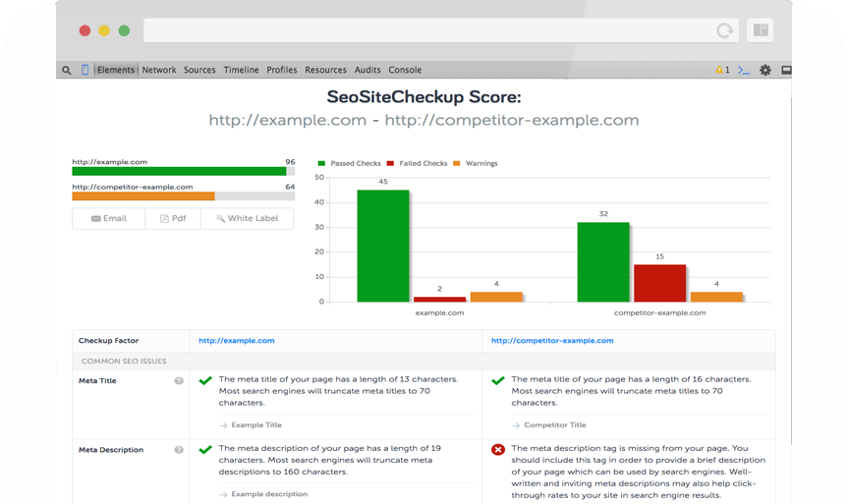Click the competitor-example.com x-axis chart label
The width and height of the screenshot is (848, 504).
pyautogui.click(x=659, y=312)
